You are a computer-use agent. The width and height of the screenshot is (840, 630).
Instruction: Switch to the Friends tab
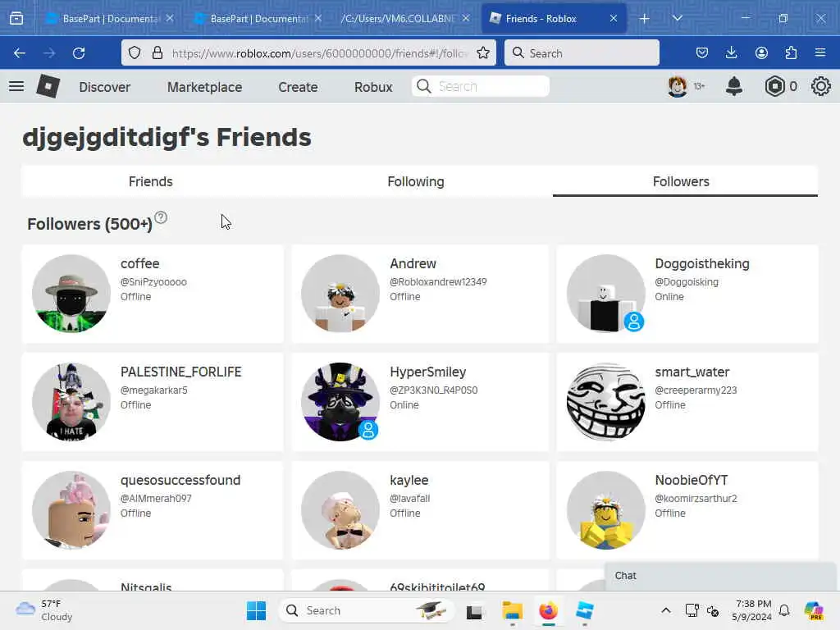coord(151,181)
